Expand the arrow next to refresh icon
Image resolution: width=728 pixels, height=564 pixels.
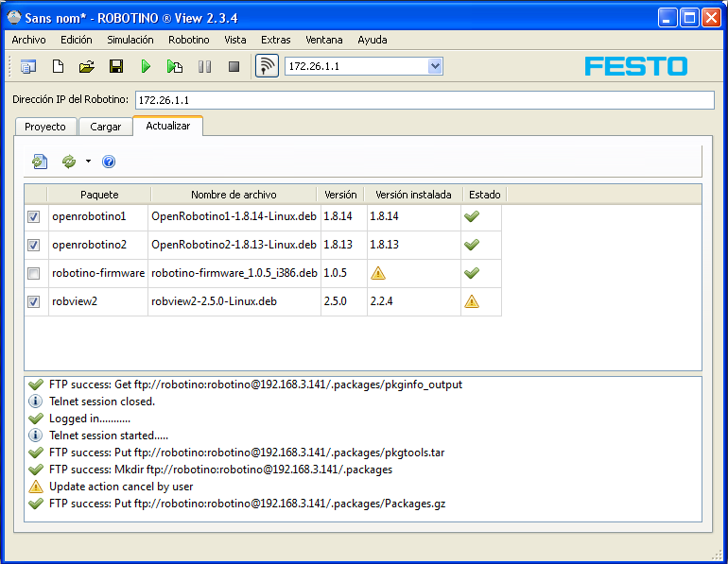[x=88, y=162]
